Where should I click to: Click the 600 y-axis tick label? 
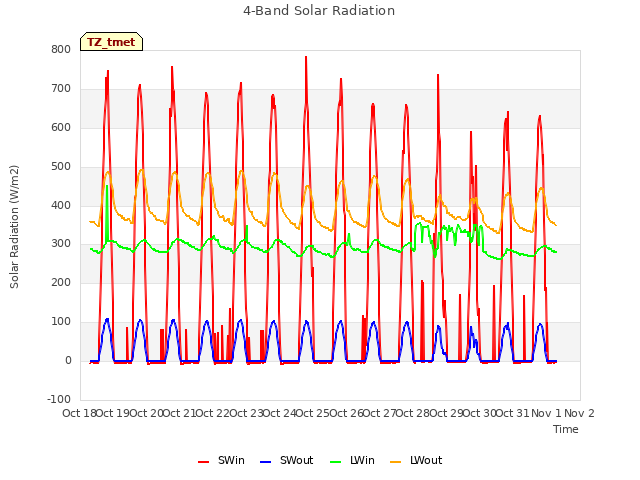[61, 127]
